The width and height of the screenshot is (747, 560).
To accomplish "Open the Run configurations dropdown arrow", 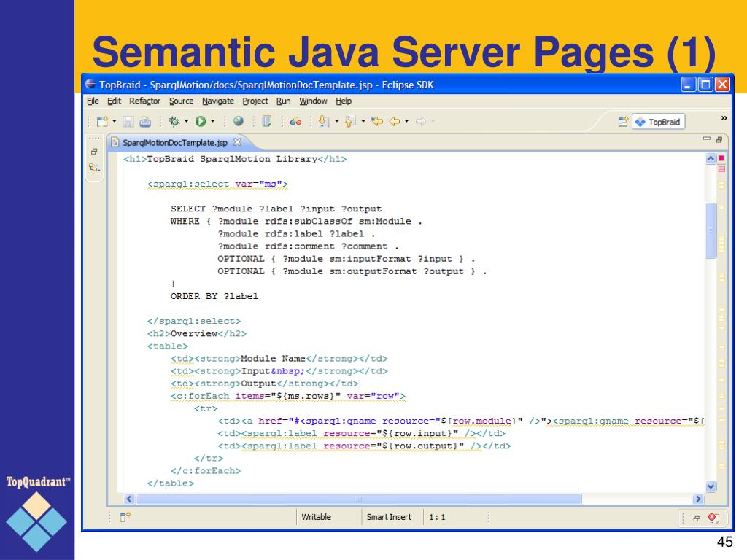I will 212,122.
